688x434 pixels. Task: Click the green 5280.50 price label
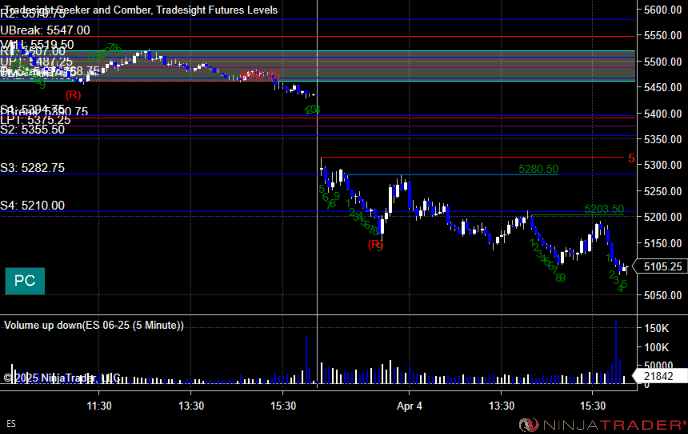tap(538, 169)
